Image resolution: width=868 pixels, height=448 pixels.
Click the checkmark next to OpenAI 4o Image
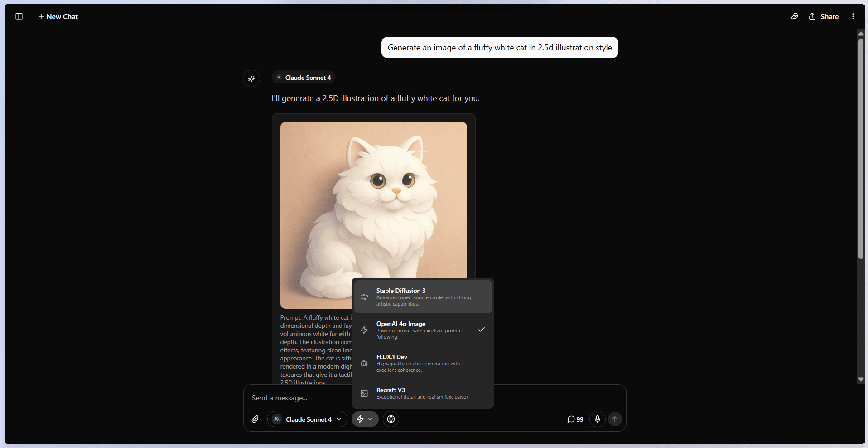482,330
